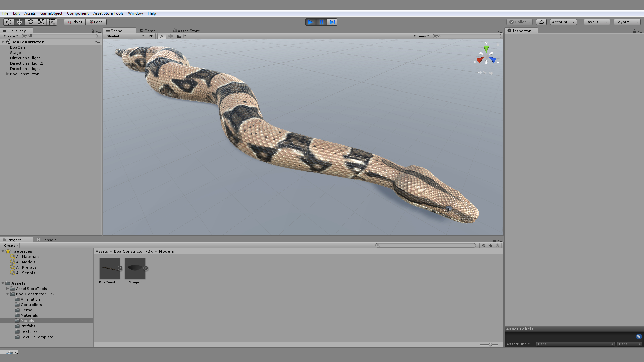This screenshot has height=362, width=644.
Task: Switch to the Game tab
Action: pos(148,31)
